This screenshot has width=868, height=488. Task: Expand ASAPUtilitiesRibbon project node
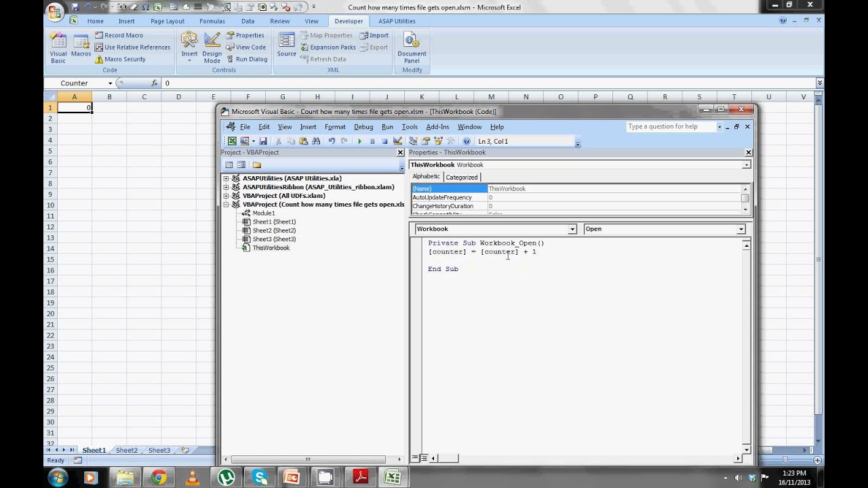[226, 187]
